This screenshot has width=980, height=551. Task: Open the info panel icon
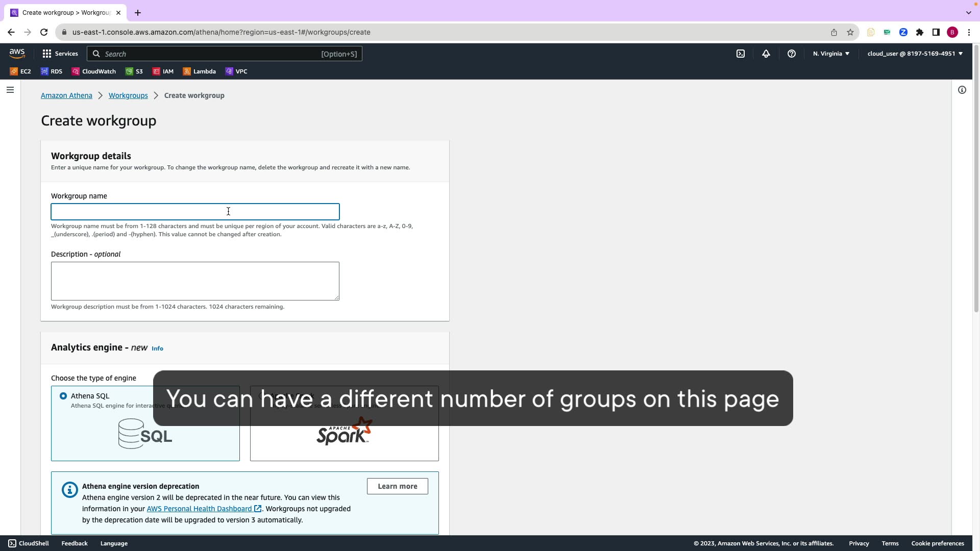(x=962, y=90)
